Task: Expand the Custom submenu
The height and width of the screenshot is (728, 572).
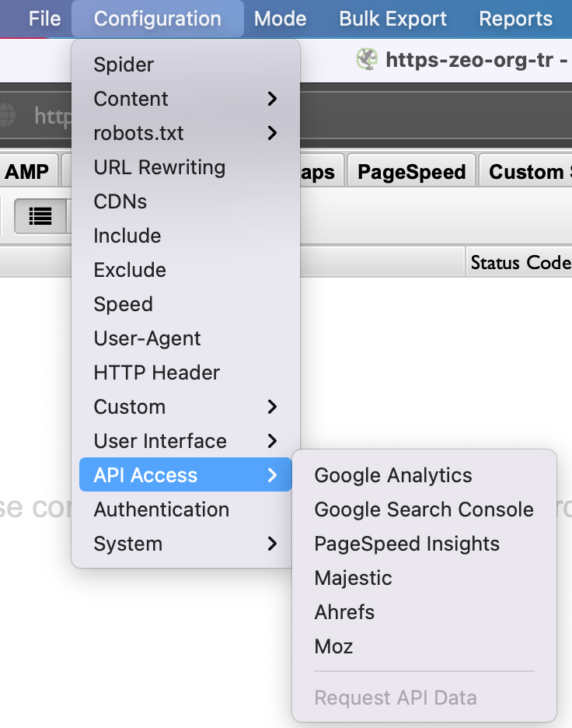Action: coord(186,408)
